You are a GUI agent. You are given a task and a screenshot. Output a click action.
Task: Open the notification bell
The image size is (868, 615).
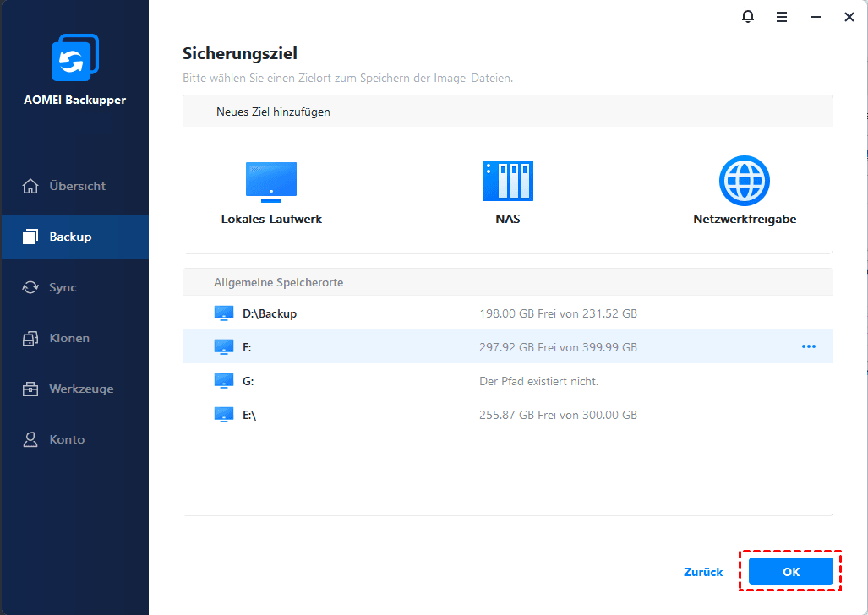[748, 17]
